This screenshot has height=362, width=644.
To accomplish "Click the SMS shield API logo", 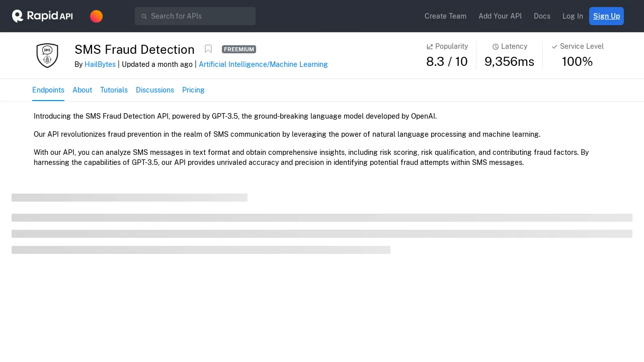I will pyautogui.click(x=47, y=55).
